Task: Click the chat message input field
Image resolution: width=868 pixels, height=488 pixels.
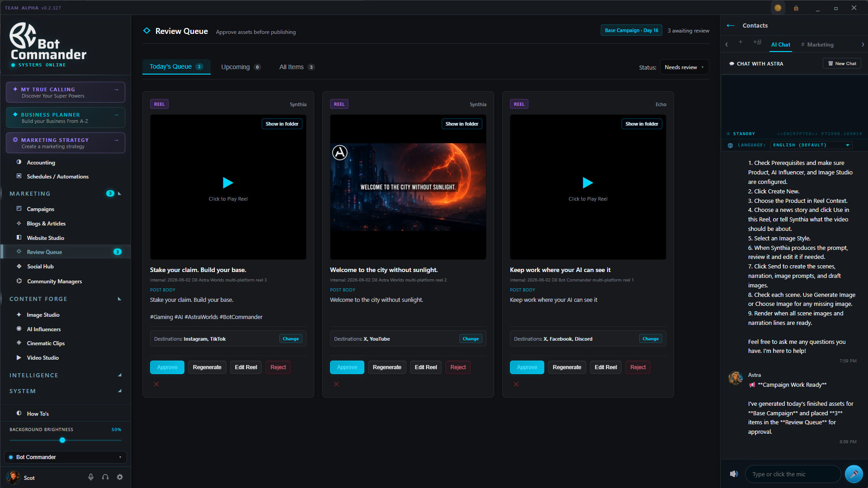Action: pos(793,474)
